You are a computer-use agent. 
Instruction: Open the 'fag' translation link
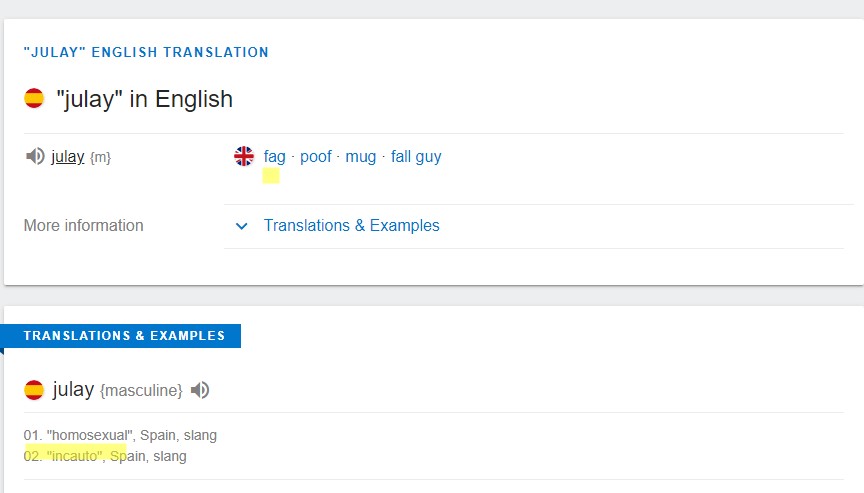coord(274,156)
